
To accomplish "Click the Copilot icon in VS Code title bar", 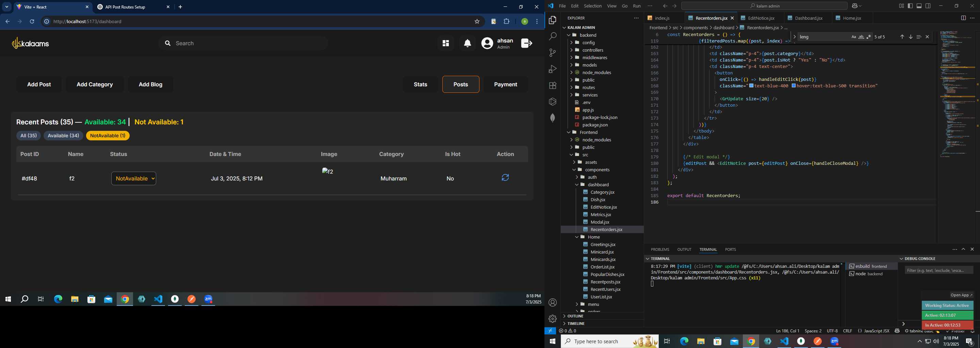I will [854, 6].
